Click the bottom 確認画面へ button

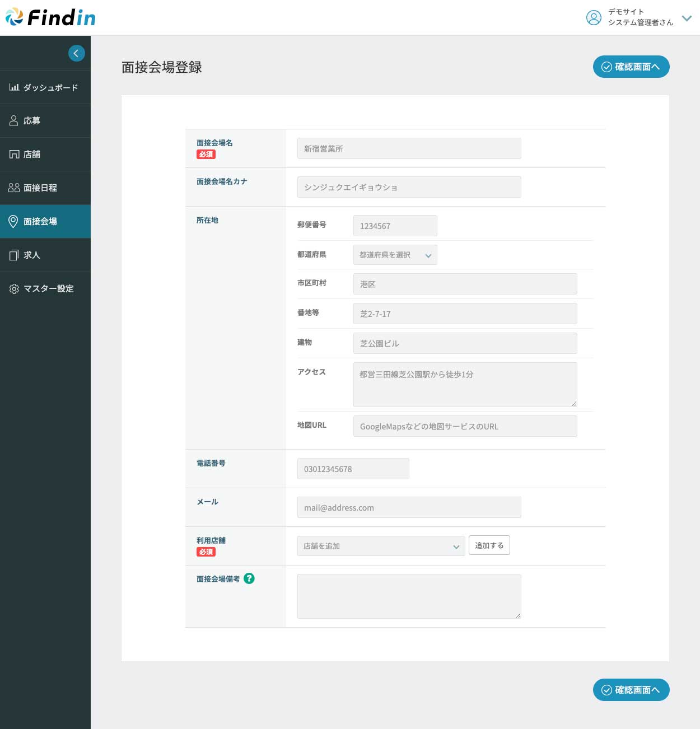631,690
